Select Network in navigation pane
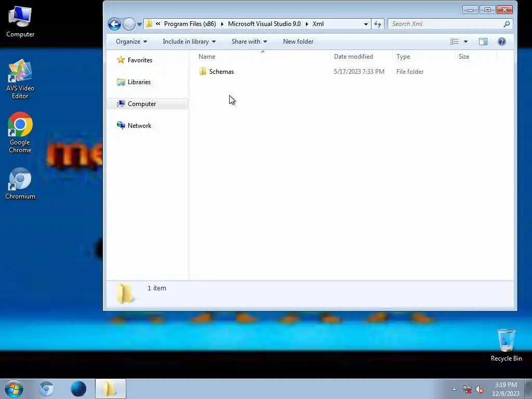Viewport: 532px width, 399px height. 139,126
